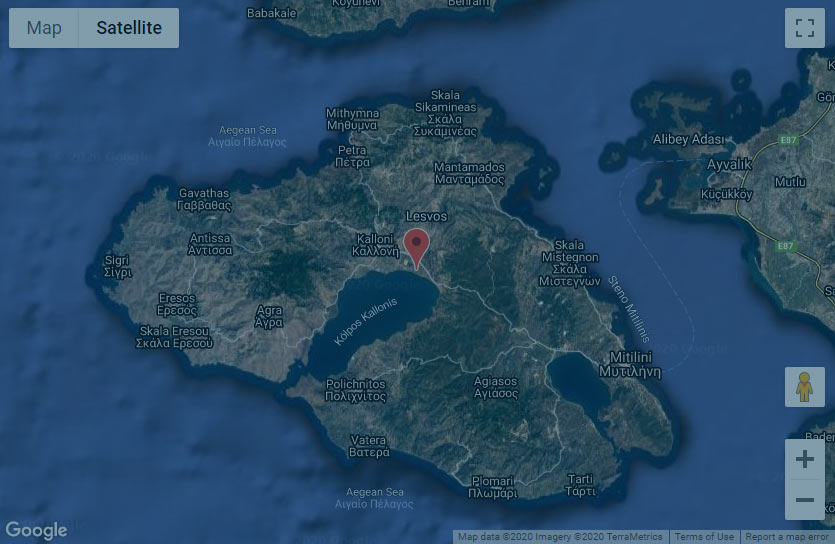The width and height of the screenshot is (835, 544).
Task: Click the Kolpos Kallonis gulf label
Action: (x=365, y=321)
